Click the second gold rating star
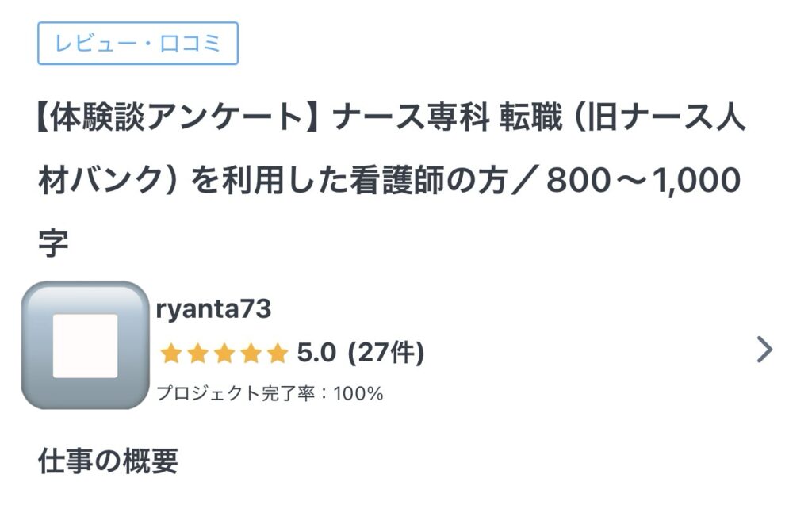This screenshot has height=524, width=812. tap(197, 354)
